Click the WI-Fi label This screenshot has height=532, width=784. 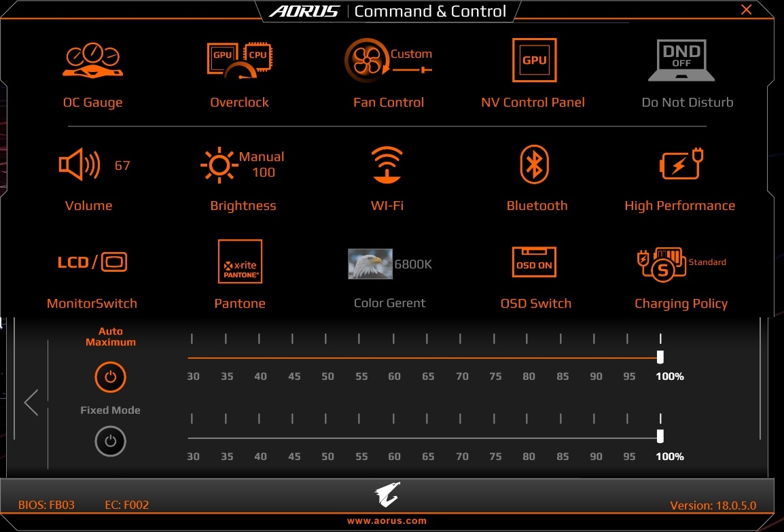(387, 205)
